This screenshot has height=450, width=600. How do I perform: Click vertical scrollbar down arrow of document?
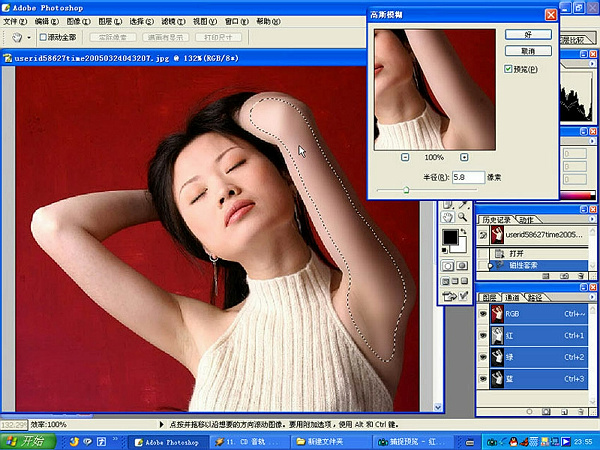438,408
